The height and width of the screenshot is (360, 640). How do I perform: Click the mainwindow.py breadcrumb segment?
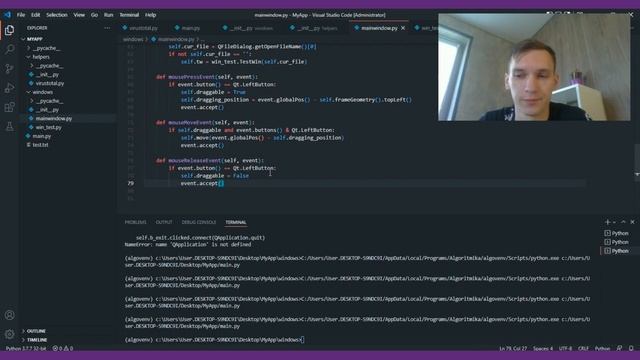tap(173, 40)
